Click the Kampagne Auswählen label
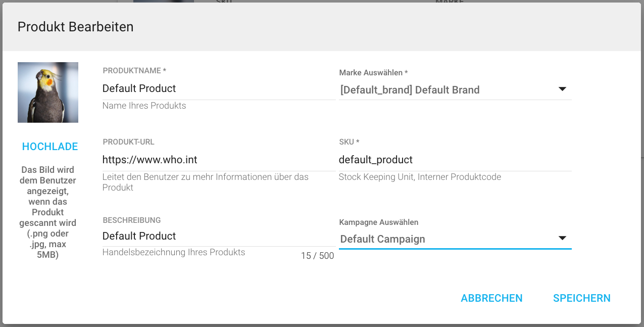The width and height of the screenshot is (644, 327). coord(378,222)
